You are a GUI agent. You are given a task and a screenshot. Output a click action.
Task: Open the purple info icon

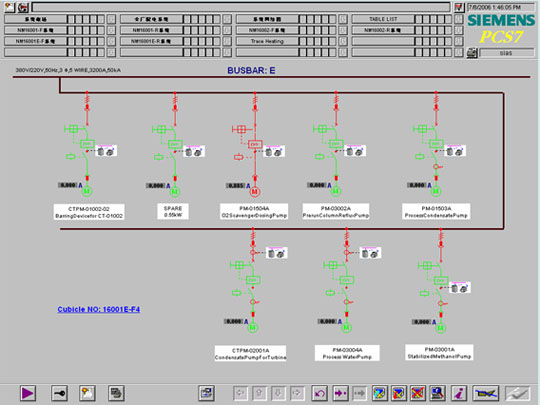[459, 393]
